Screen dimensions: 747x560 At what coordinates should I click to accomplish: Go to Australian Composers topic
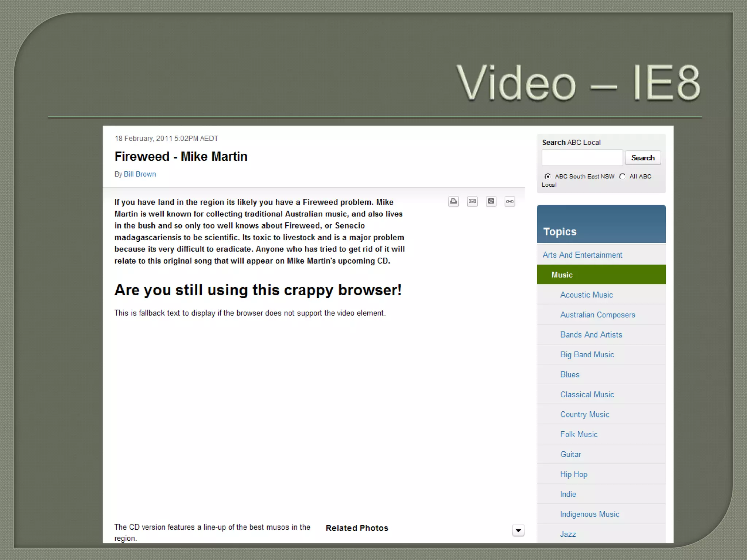pos(597,315)
